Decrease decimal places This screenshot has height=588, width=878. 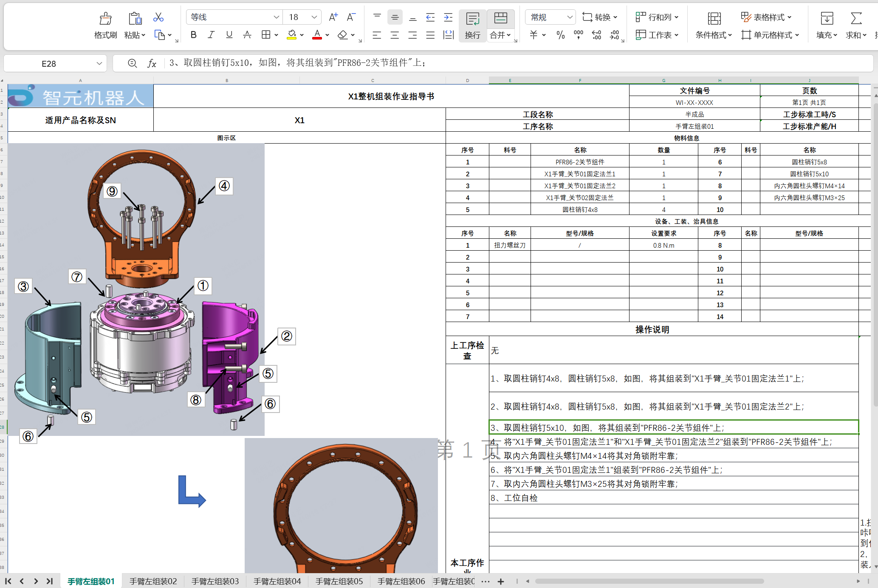tap(615, 35)
